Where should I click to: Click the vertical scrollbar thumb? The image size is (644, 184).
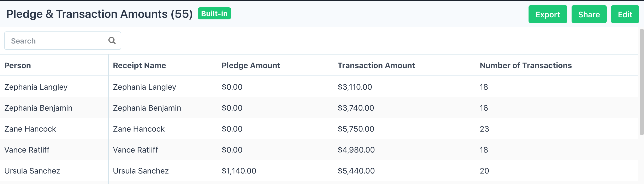point(642,82)
